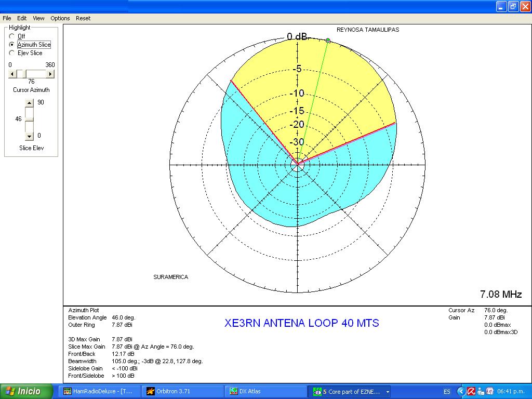Open the File menu
The width and height of the screenshot is (532, 399).
pos(7,18)
